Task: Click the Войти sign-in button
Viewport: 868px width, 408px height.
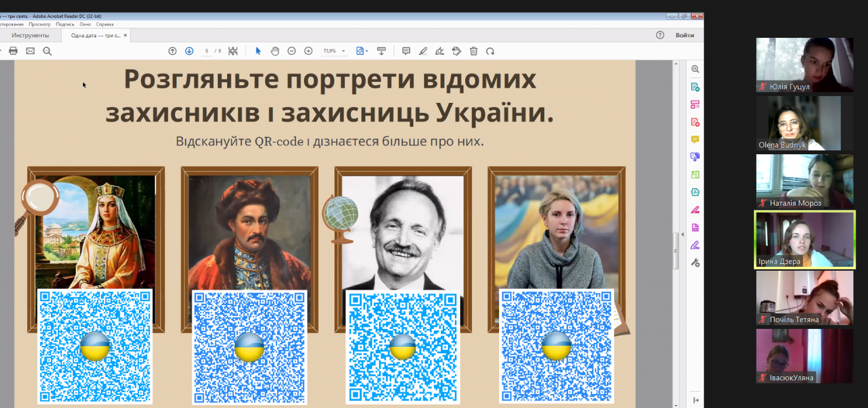Action: click(x=685, y=35)
